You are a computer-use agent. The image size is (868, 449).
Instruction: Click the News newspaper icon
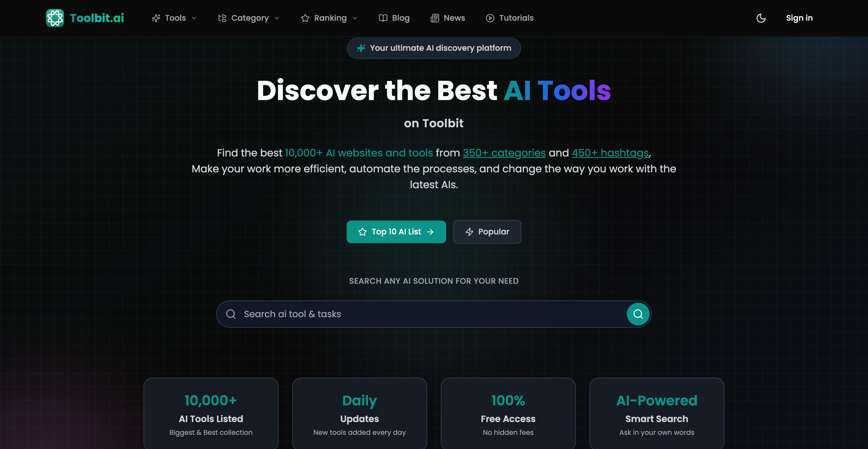pyautogui.click(x=435, y=18)
